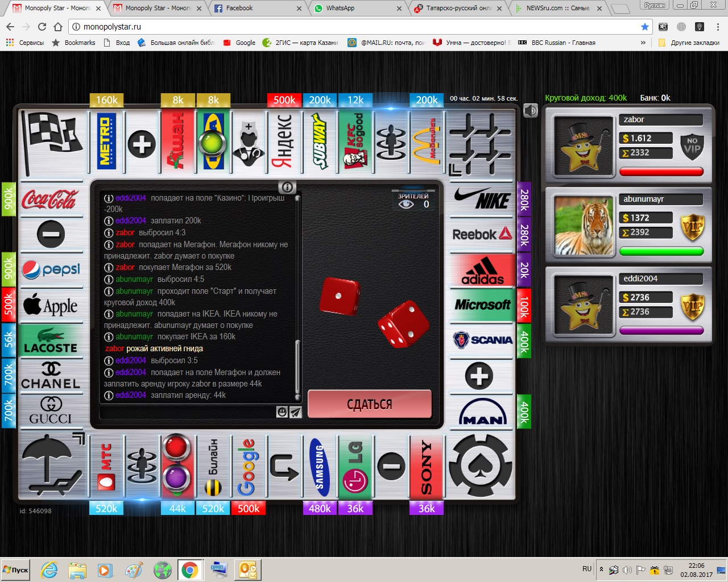This screenshot has width=728, height=582.
Task: Click the SUBWAY property cell
Action: [320, 142]
